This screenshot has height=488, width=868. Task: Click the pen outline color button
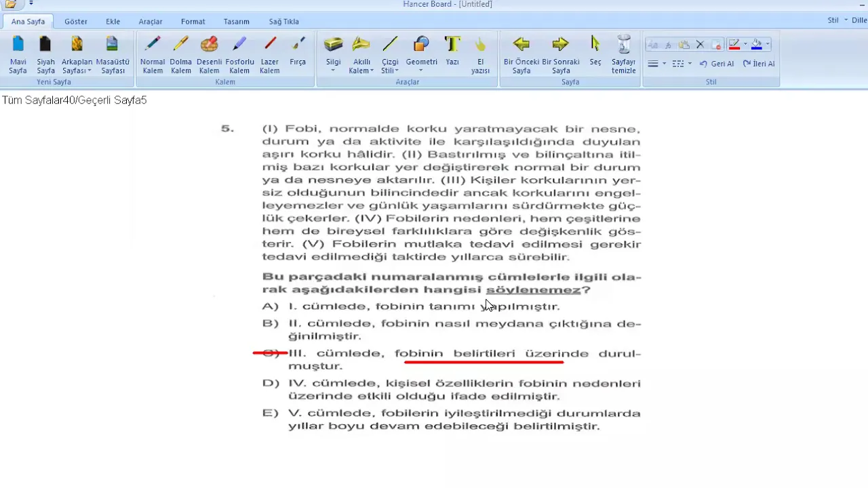click(x=734, y=45)
